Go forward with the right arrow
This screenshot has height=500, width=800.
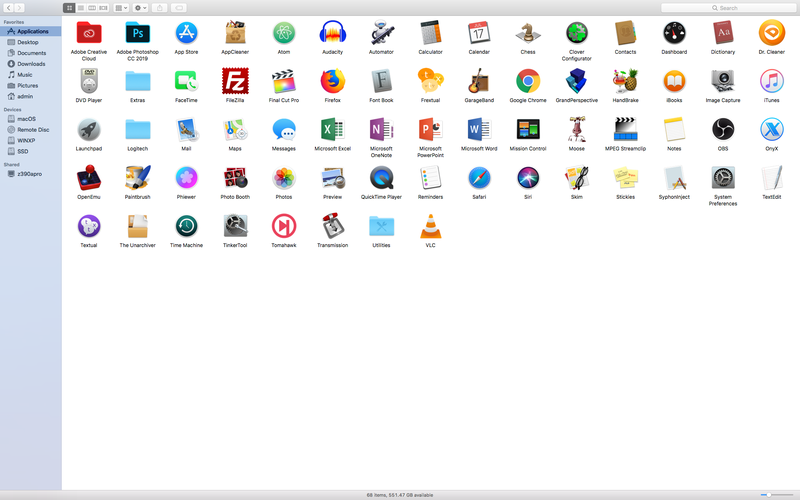click(19, 8)
